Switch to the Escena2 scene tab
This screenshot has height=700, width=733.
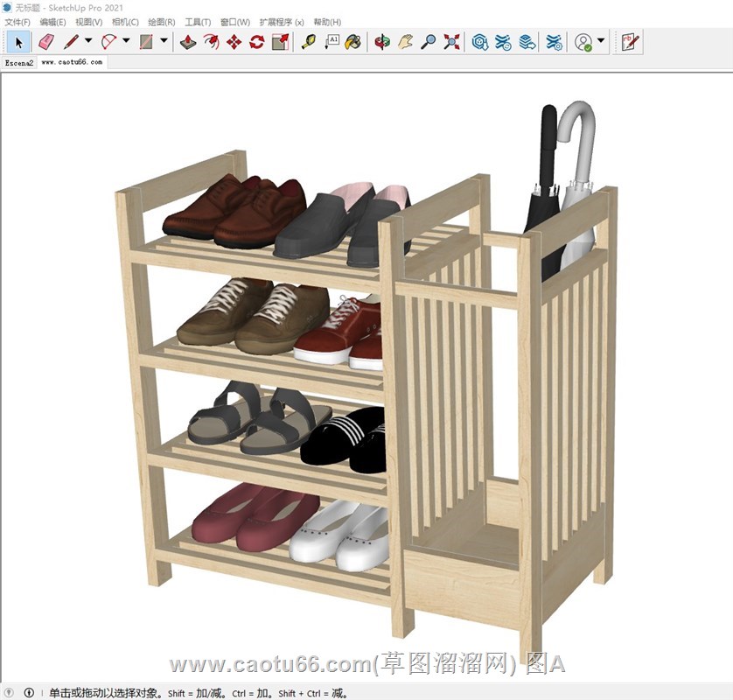tap(18, 63)
